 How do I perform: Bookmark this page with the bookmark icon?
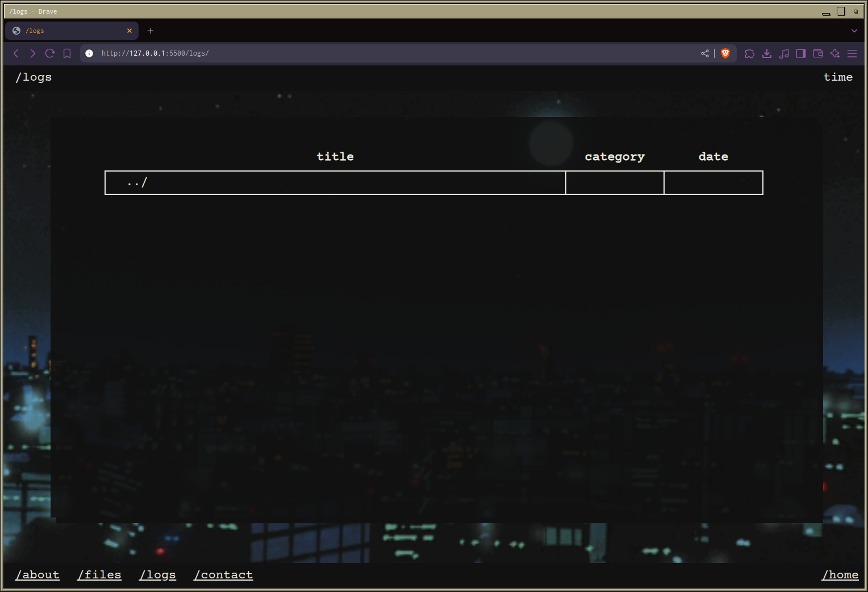click(x=67, y=53)
